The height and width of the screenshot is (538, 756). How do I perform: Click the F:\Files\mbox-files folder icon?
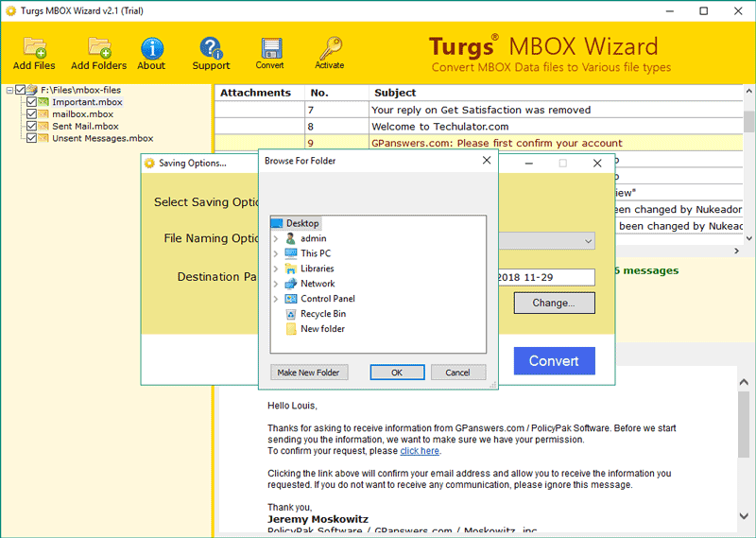[x=32, y=90]
